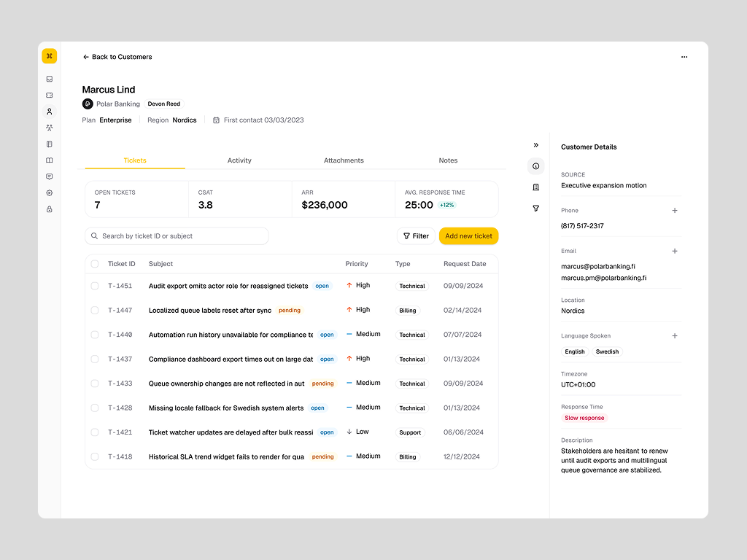
Task: Open the settings gear icon in sidebar
Action: (49, 192)
